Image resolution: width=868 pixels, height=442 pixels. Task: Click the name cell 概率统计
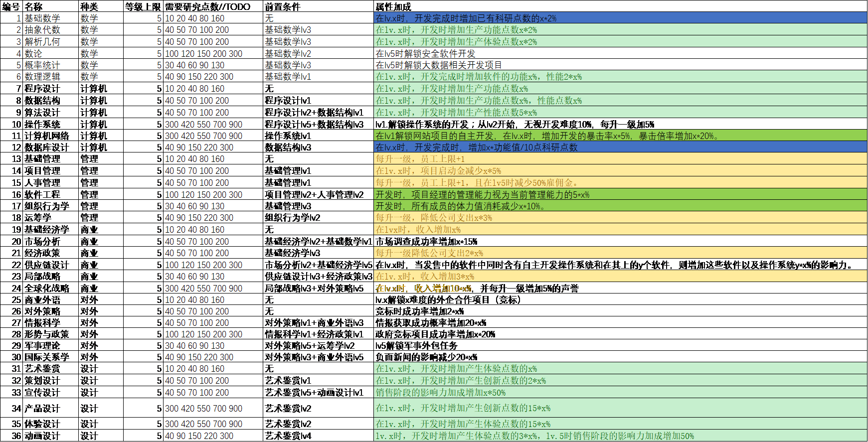51,65
